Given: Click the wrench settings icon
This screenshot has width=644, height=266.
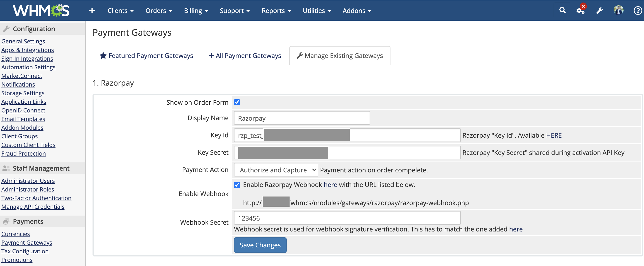Looking at the screenshot, I should (x=600, y=11).
